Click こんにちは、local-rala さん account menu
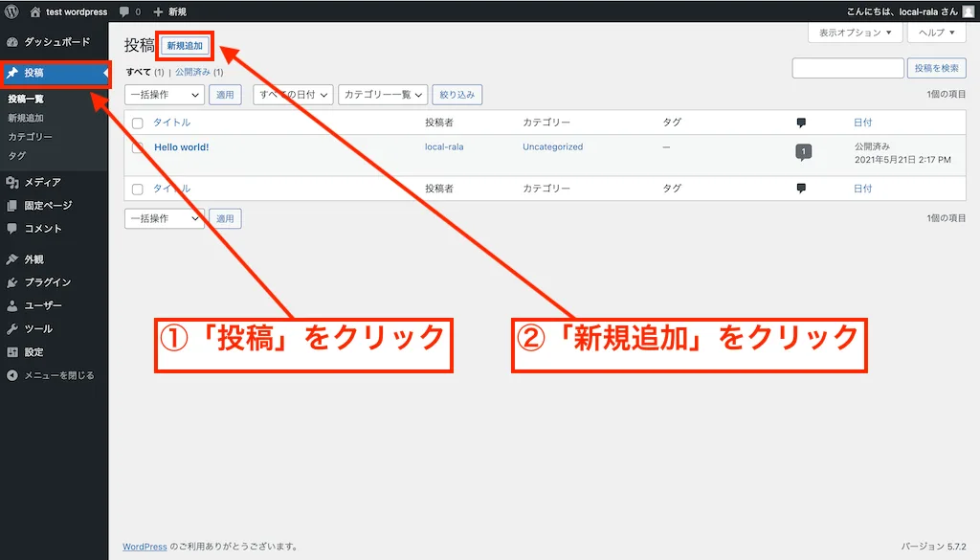The width and height of the screenshot is (980, 560). tap(902, 11)
